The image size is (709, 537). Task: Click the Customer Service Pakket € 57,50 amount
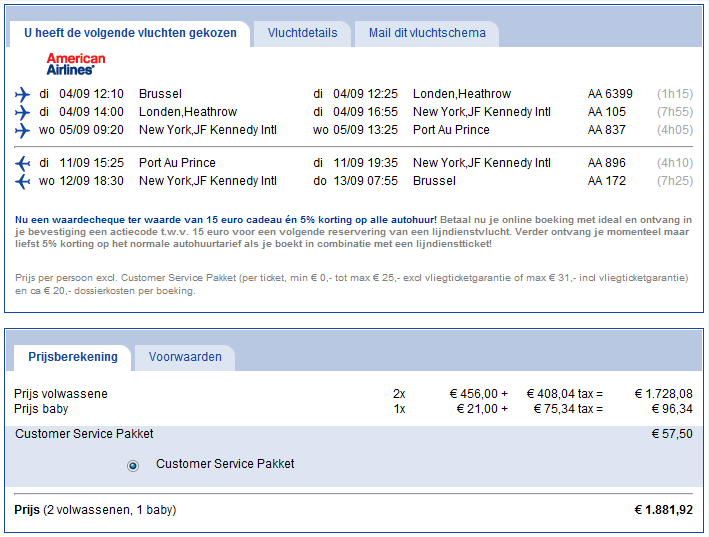coord(672,434)
